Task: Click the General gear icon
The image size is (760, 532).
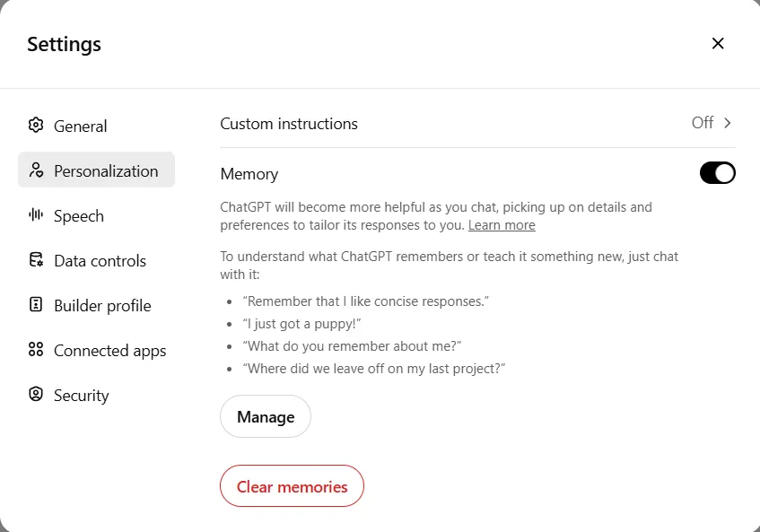Action: (36, 125)
